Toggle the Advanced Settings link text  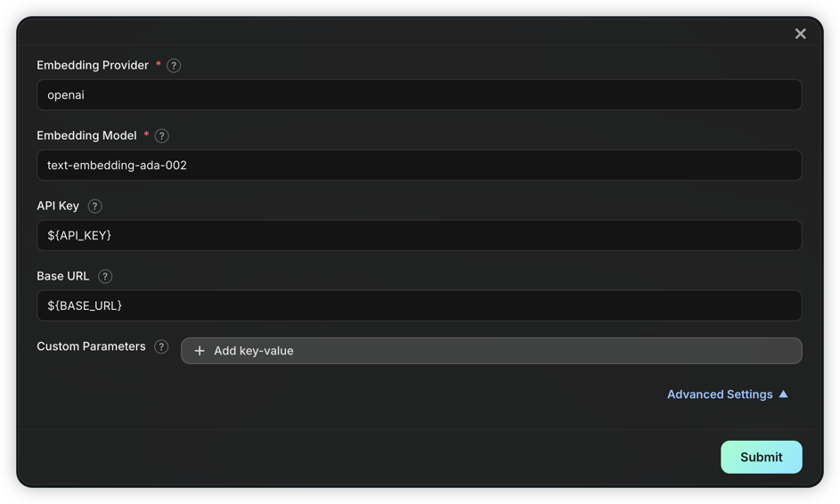pyautogui.click(x=720, y=394)
